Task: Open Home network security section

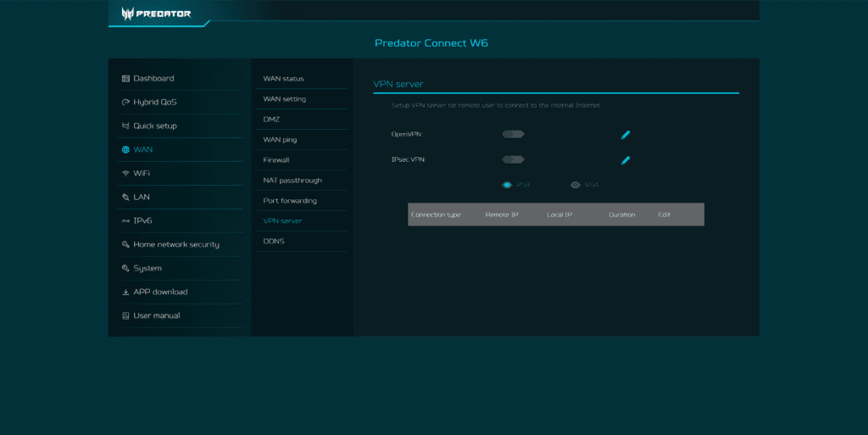Action: (175, 245)
